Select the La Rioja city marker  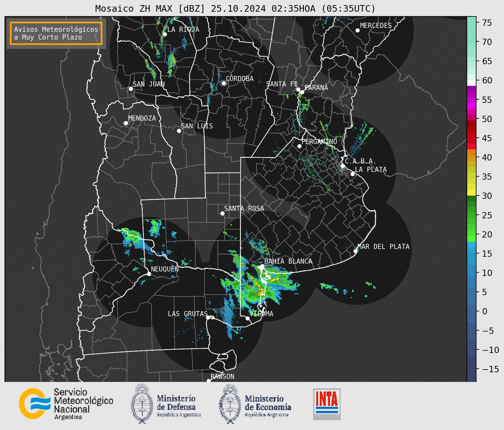(x=165, y=34)
